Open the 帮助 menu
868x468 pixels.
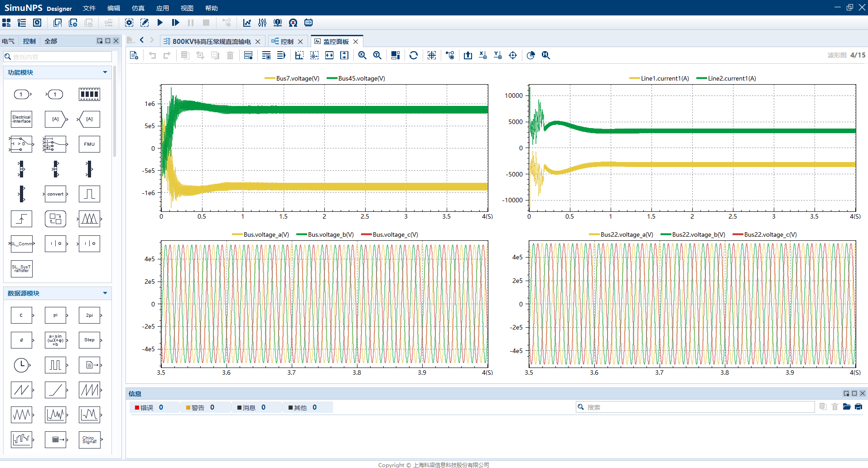pyautogui.click(x=212, y=8)
